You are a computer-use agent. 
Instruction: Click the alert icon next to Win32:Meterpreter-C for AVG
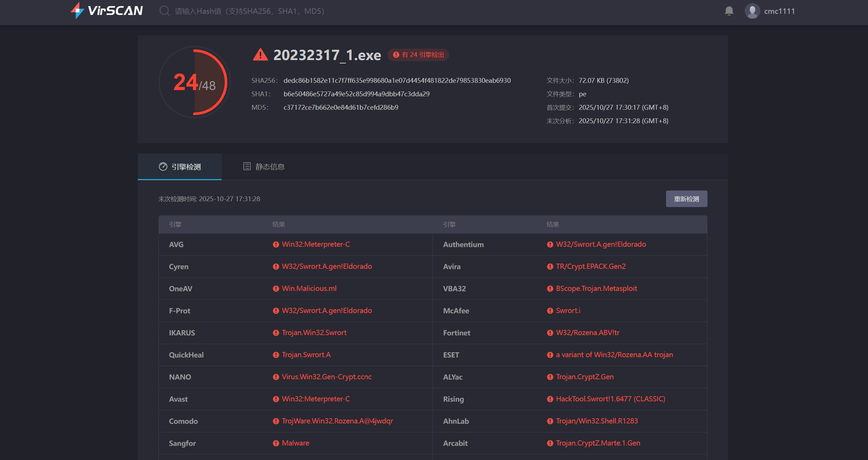click(x=276, y=245)
